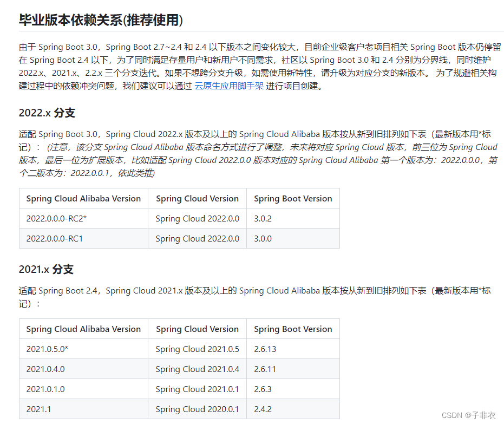Select Spring Boot version 2.6.11 cell
The image size is (504, 424).
(293, 369)
